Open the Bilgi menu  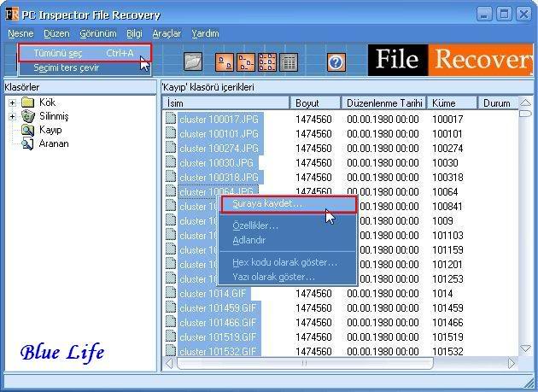coord(134,33)
